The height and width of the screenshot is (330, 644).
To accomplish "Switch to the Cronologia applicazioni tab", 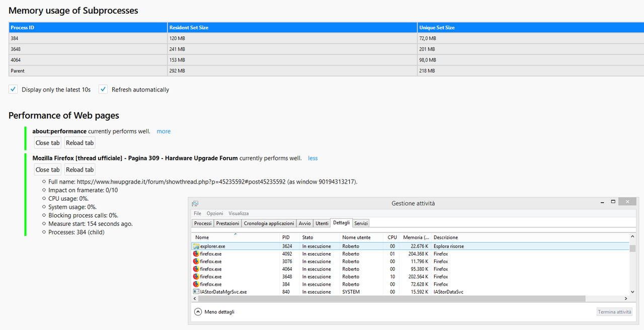I will point(269,223).
